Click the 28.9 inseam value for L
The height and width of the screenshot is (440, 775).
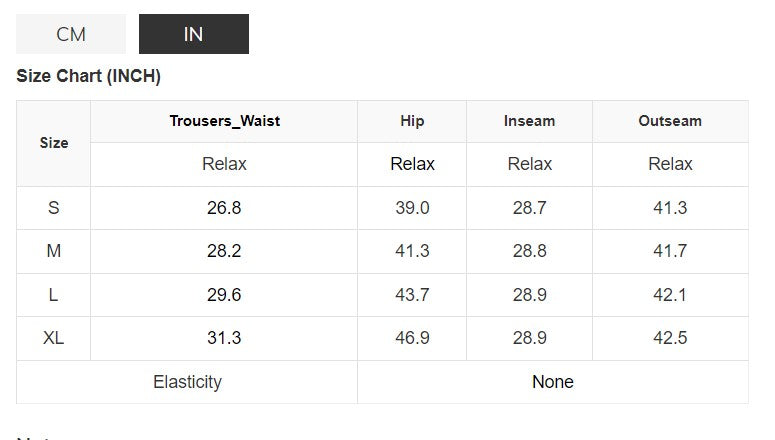tap(529, 295)
